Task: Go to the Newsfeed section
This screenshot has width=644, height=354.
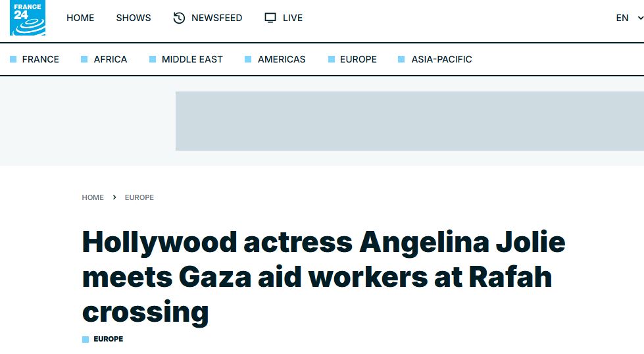Action: (x=216, y=18)
